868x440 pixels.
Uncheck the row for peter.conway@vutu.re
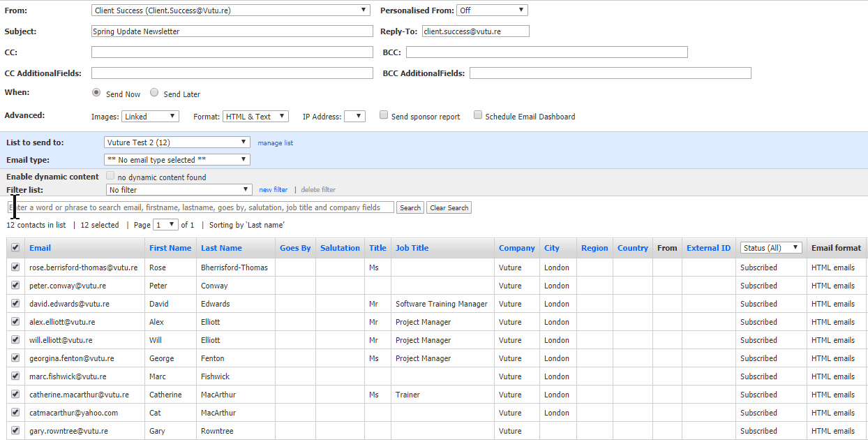pos(15,286)
